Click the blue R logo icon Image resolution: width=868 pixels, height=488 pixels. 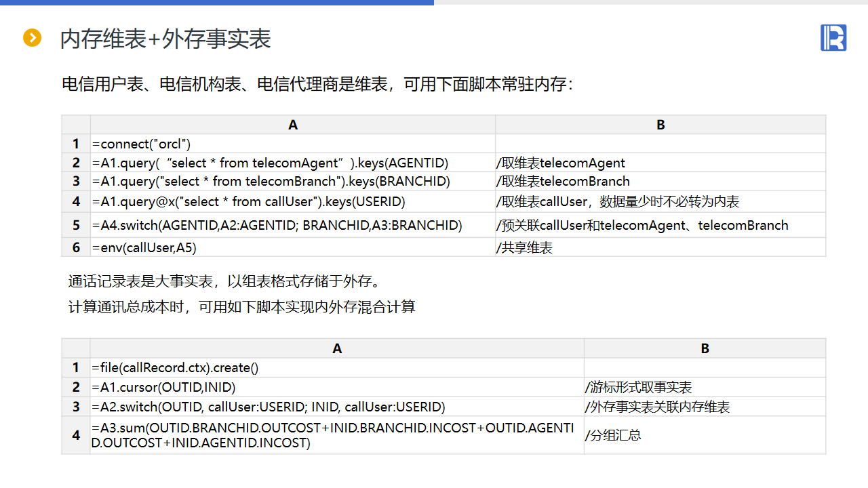(833, 37)
